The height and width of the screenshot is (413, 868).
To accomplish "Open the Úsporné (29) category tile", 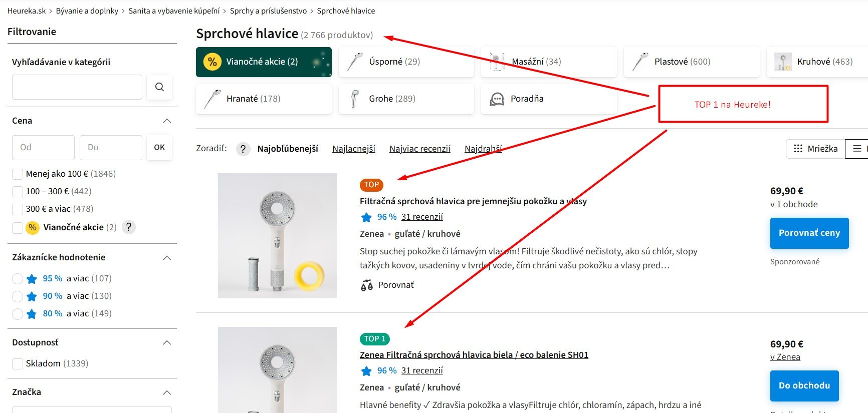I will pyautogui.click(x=406, y=62).
